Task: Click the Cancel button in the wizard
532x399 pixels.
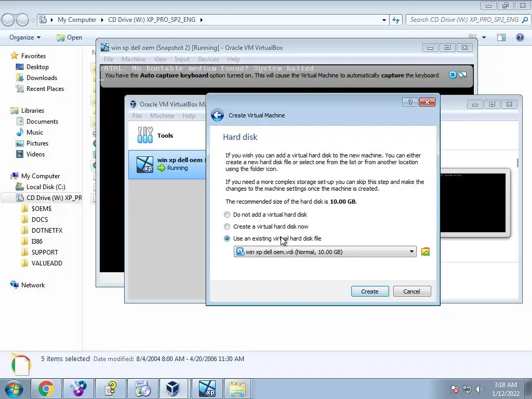Action: pos(412,291)
